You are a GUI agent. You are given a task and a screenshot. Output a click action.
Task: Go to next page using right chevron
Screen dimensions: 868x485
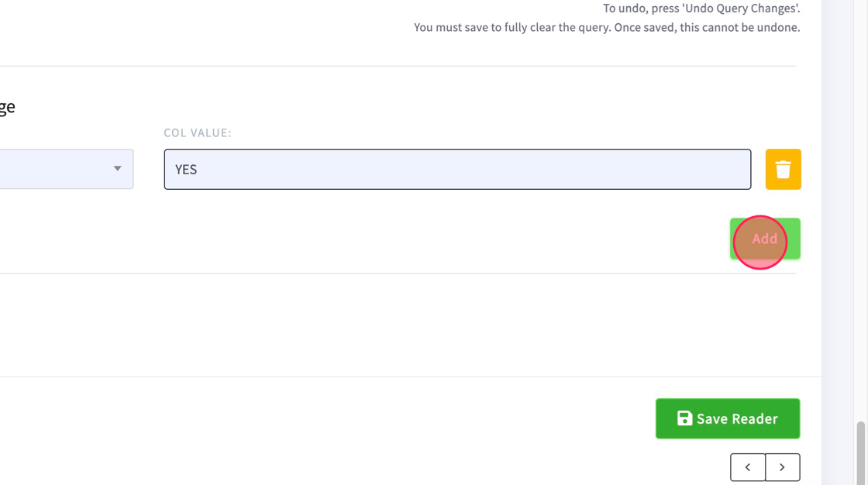pos(782,467)
